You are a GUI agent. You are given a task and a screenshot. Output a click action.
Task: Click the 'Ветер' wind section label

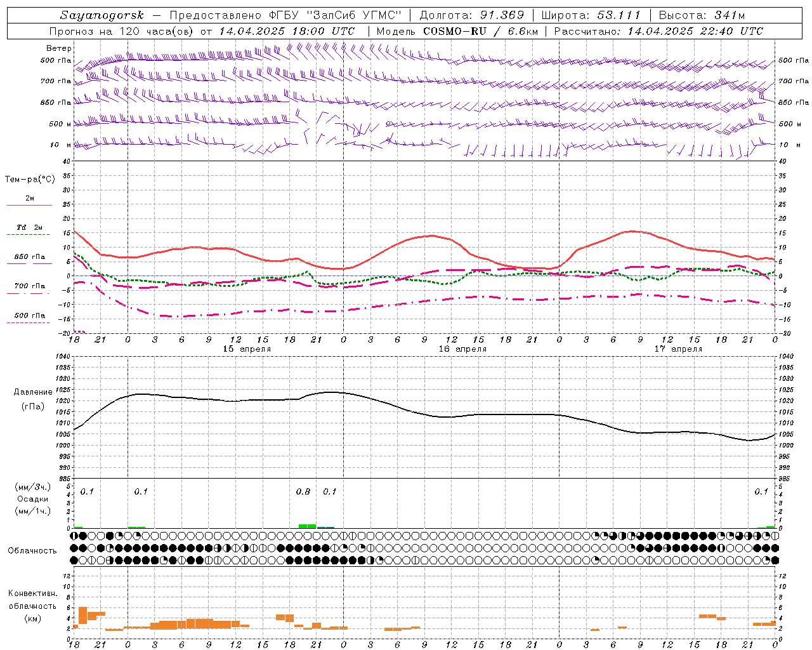[59, 48]
